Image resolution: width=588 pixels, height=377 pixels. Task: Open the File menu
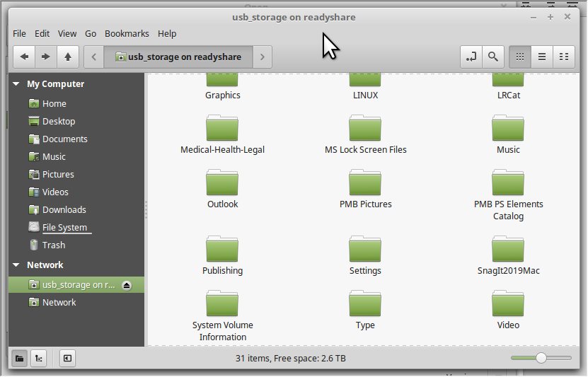[19, 34]
